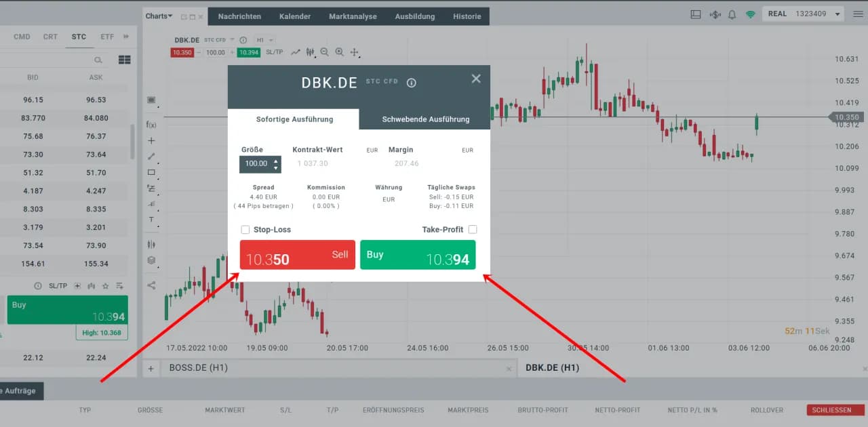Select the crosshair move tool in chart toolbar
Image resolution: width=868 pixels, height=427 pixels.
[x=354, y=52]
